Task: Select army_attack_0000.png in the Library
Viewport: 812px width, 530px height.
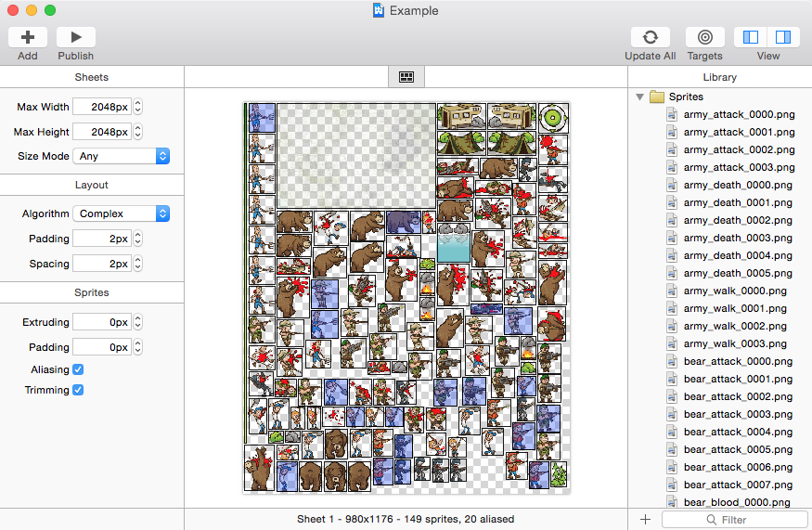Action: pyautogui.click(x=739, y=114)
